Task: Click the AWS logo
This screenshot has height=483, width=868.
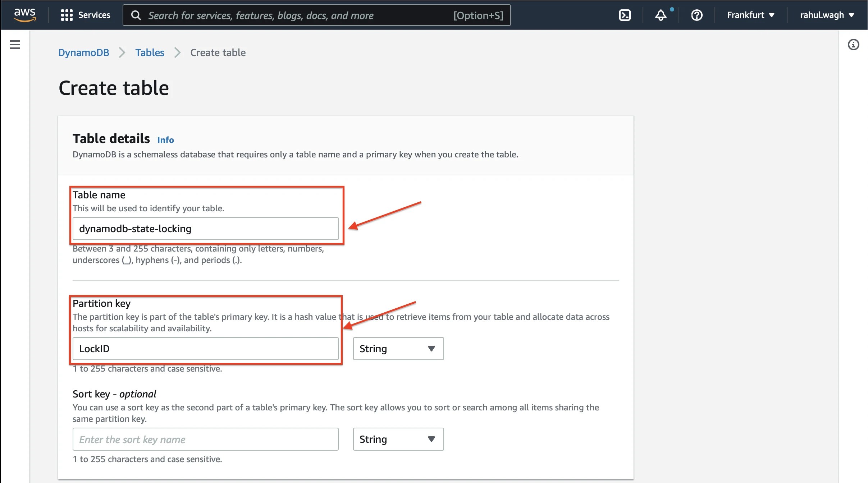Action: pos(24,15)
